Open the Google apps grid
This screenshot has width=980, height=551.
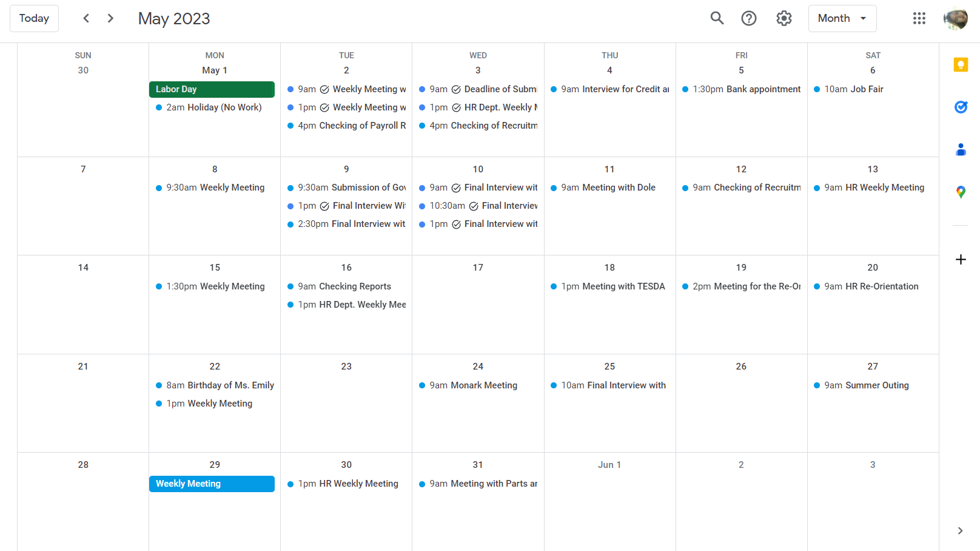[x=919, y=18]
